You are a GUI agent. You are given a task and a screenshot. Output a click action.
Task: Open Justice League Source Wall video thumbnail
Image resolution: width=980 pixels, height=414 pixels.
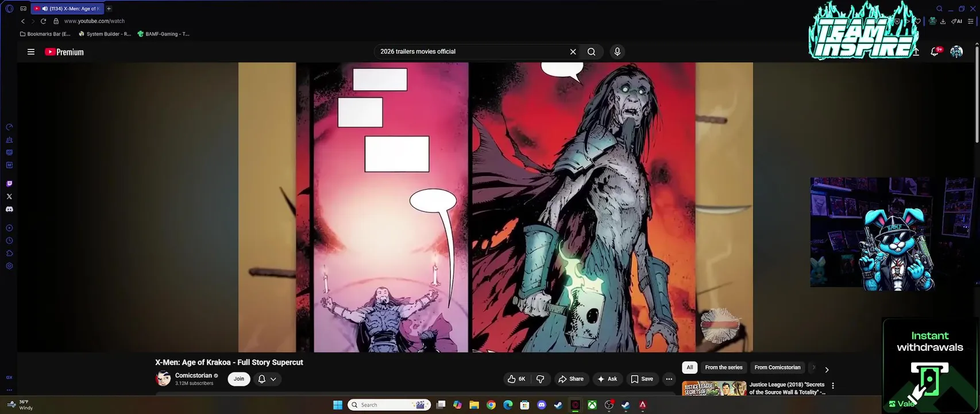pyautogui.click(x=714, y=388)
